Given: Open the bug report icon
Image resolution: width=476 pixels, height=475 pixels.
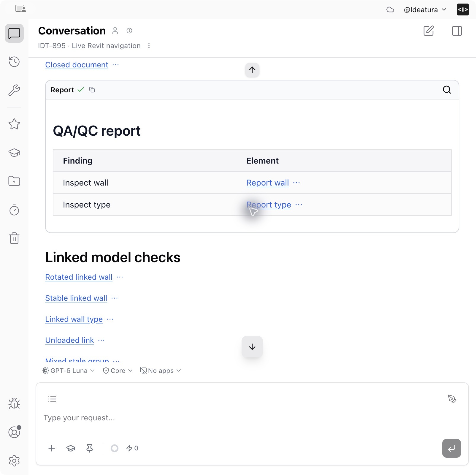Looking at the screenshot, I should (x=14, y=403).
